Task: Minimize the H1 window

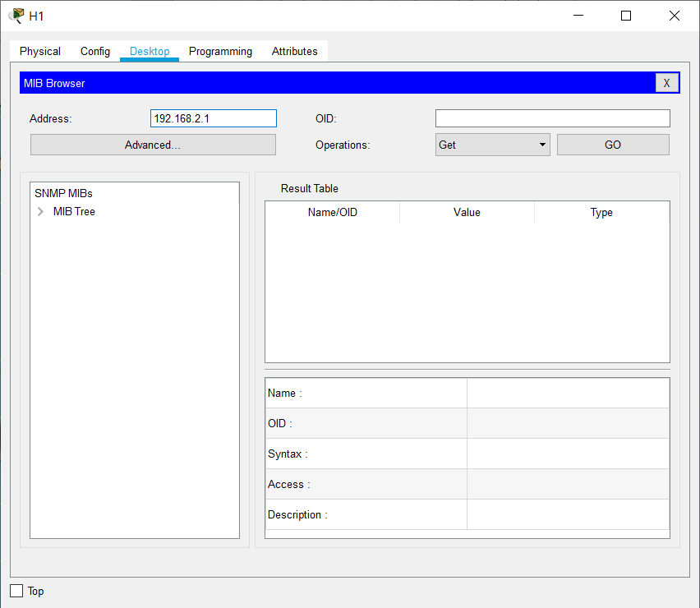Action: coord(578,16)
